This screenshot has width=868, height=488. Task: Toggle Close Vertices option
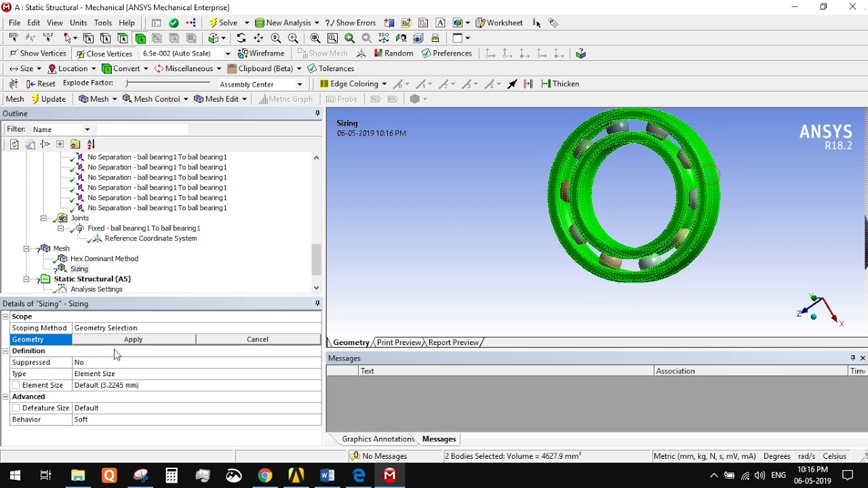coord(104,53)
